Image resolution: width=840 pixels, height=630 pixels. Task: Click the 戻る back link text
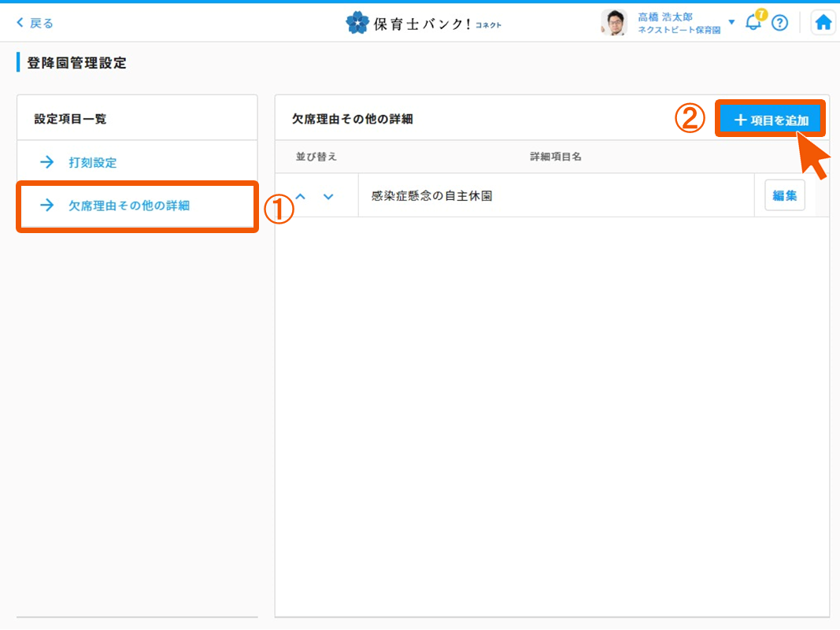42,23
